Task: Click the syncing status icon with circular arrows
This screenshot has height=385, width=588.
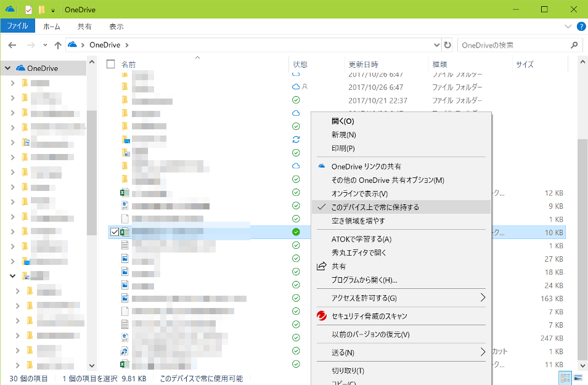Action: 296,139
